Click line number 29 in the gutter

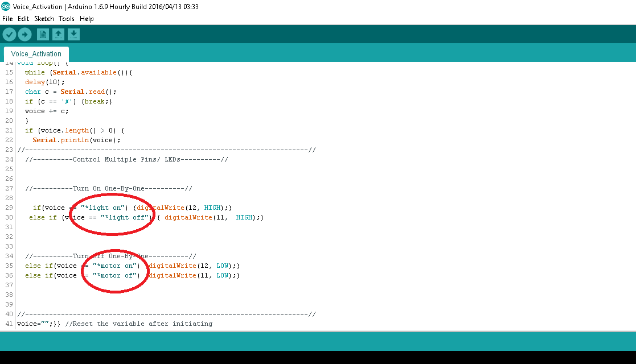coord(9,207)
